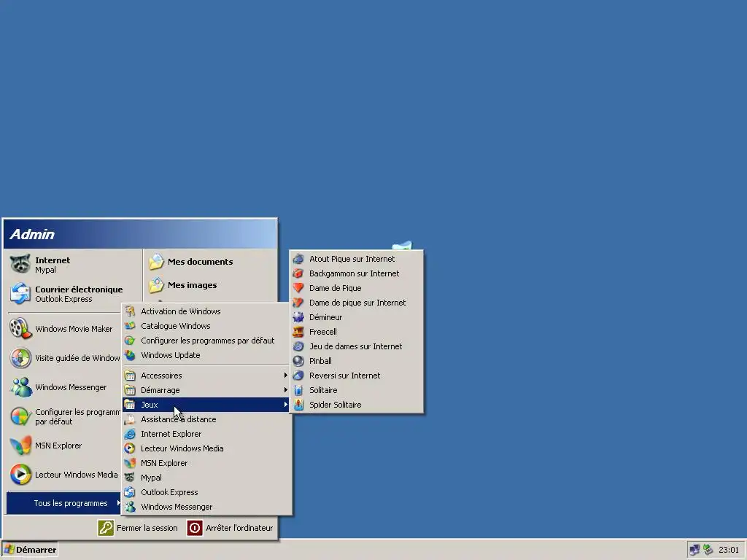Choose Lecteur Windows Media in programs list
The height and width of the screenshot is (560, 747).
[x=206, y=448]
